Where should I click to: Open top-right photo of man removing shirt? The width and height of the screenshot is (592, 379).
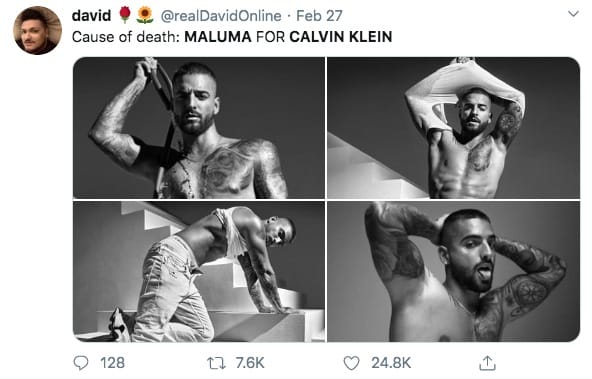[x=453, y=128]
